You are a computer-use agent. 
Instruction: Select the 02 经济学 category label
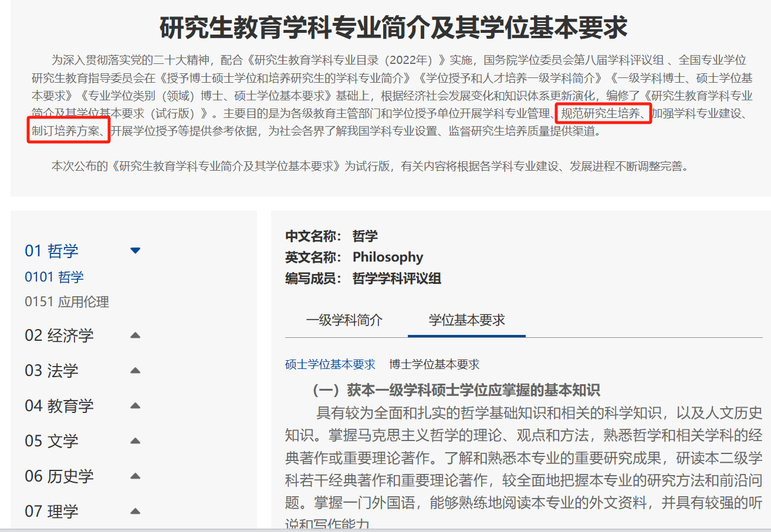pos(59,336)
